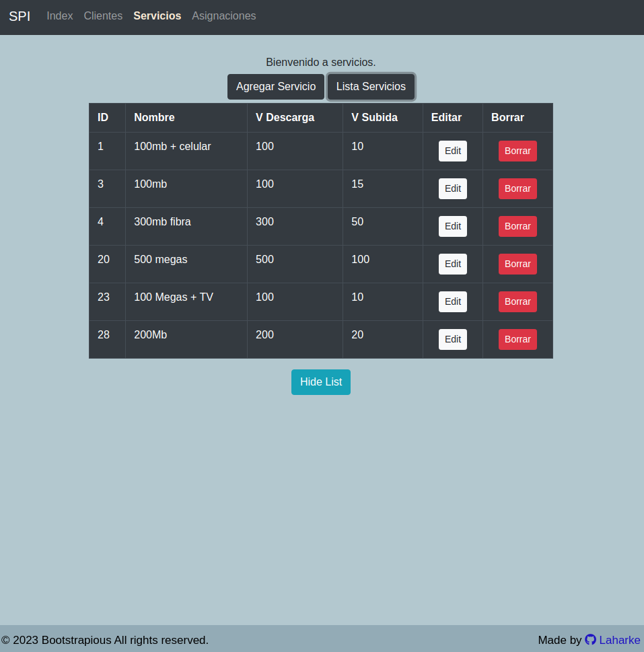Borrar the service with ID 28
This screenshot has width=644, height=652.
517,339
